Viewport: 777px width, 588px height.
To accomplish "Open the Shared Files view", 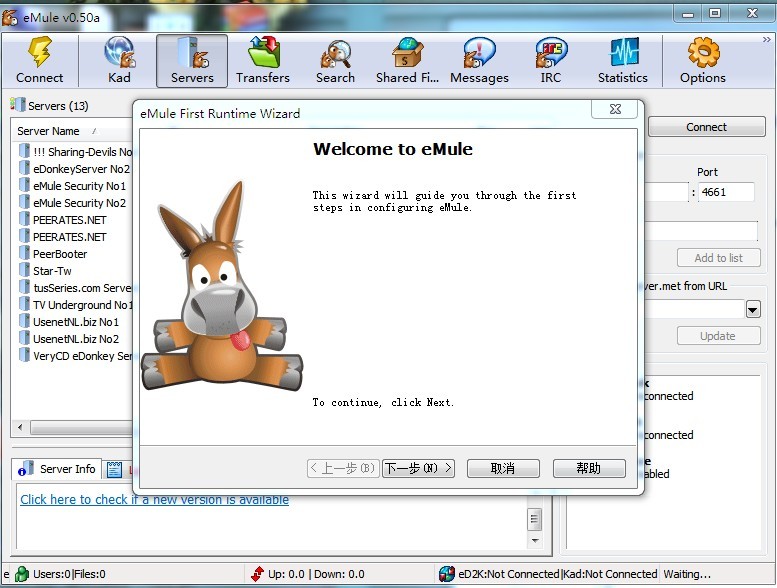I will point(407,60).
